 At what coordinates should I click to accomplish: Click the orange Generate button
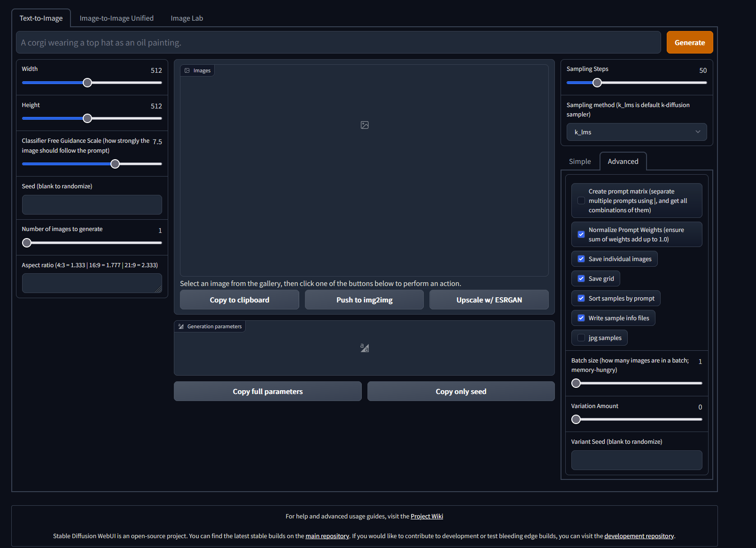[x=690, y=42]
